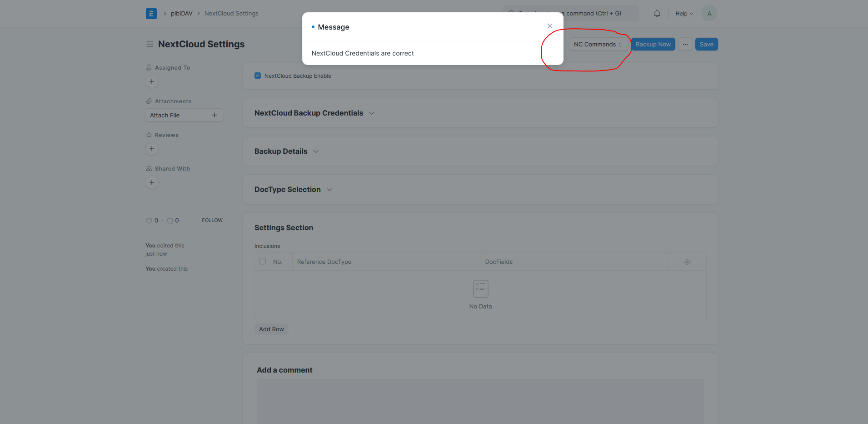Click the NextCloud Settings page title
Viewport: 868px width, 424px height.
[x=201, y=44]
